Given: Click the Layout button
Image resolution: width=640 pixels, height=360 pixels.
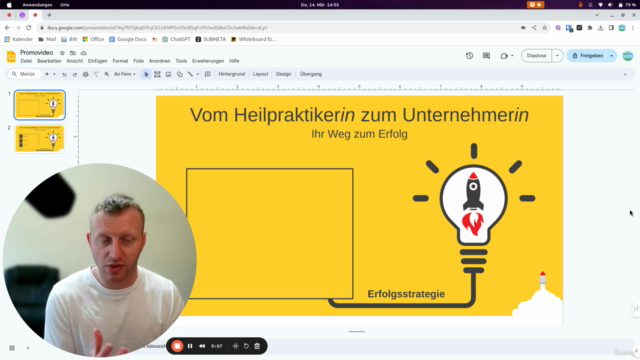Looking at the screenshot, I should (x=260, y=74).
